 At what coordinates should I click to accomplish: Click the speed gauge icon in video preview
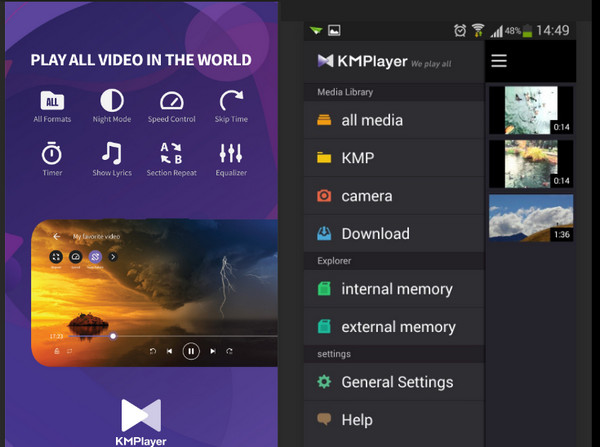click(x=75, y=257)
